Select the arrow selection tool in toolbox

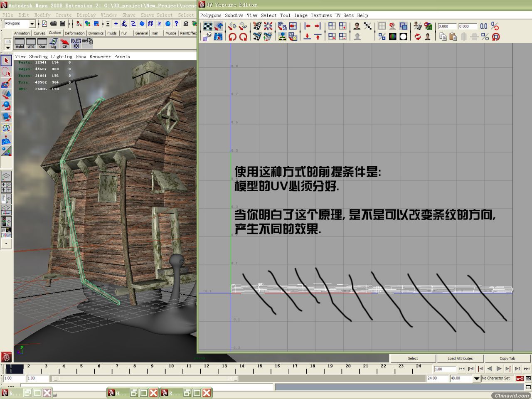[6, 61]
